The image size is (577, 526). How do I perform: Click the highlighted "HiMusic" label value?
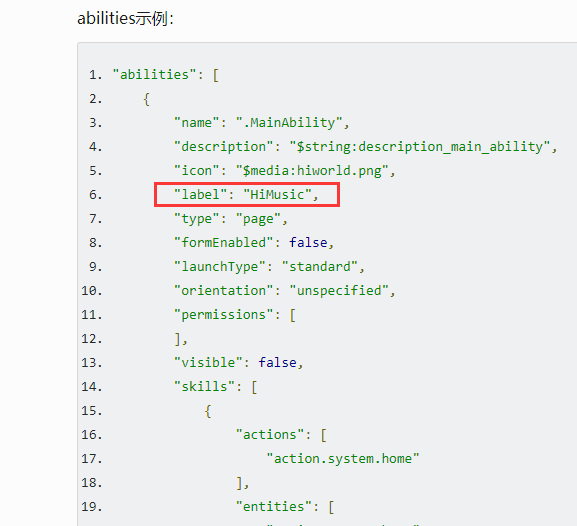point(277,194)
